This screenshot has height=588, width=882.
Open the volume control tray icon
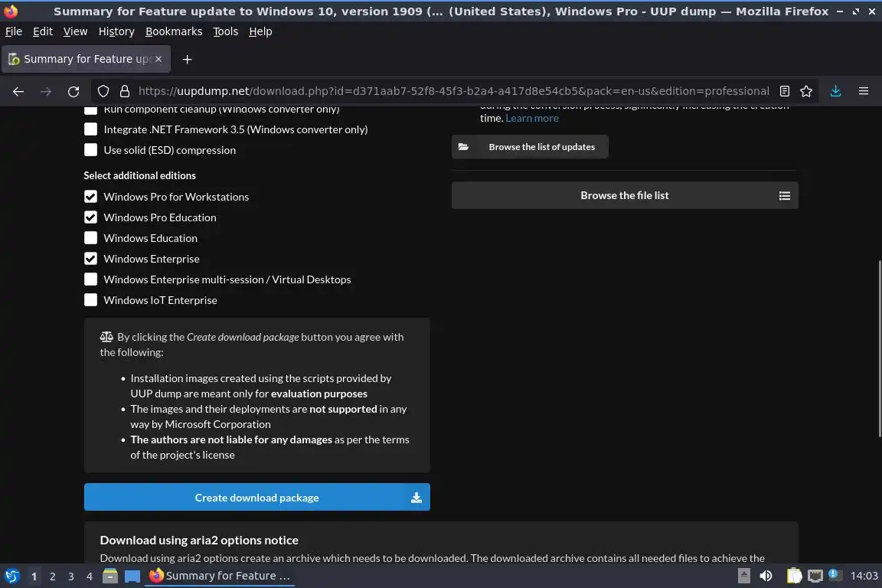coord(766,576)
